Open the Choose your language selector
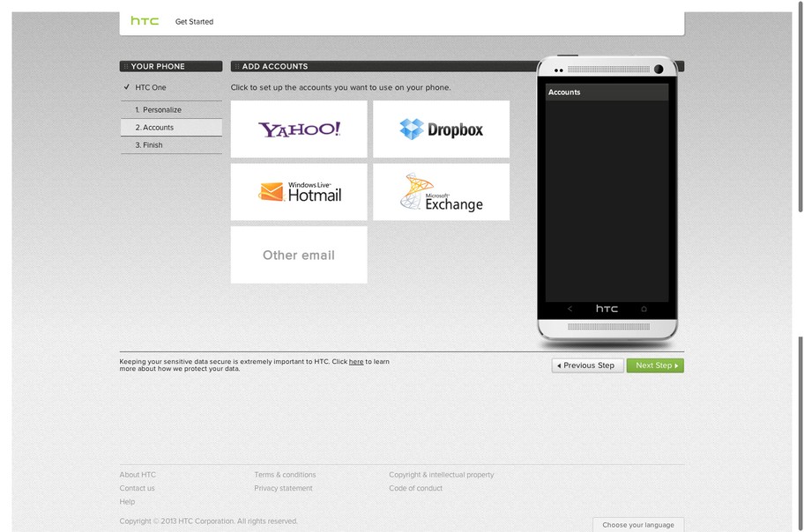The width and height of the screenshot is (804, 532). [638, 524]
